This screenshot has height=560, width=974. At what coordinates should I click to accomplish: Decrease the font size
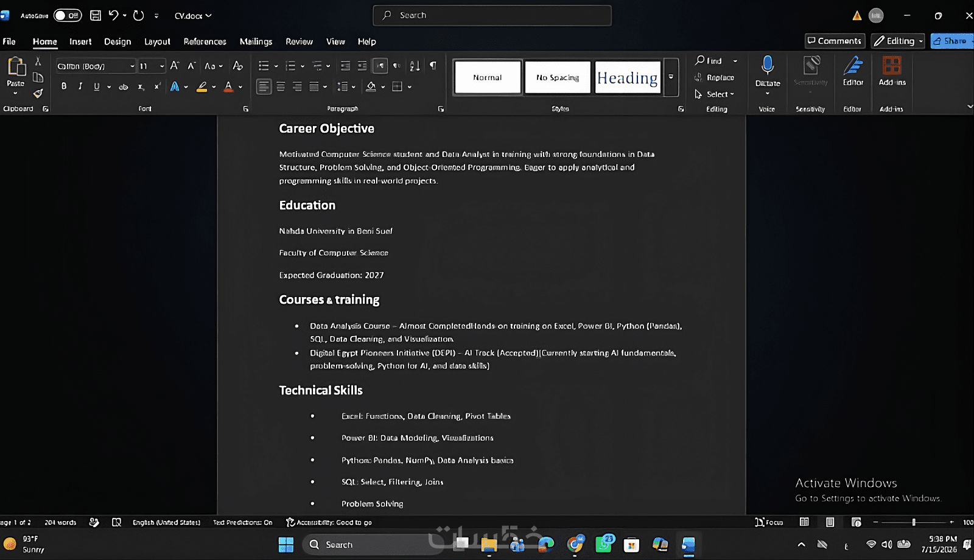pyautogui.click(x=191, y=66)
